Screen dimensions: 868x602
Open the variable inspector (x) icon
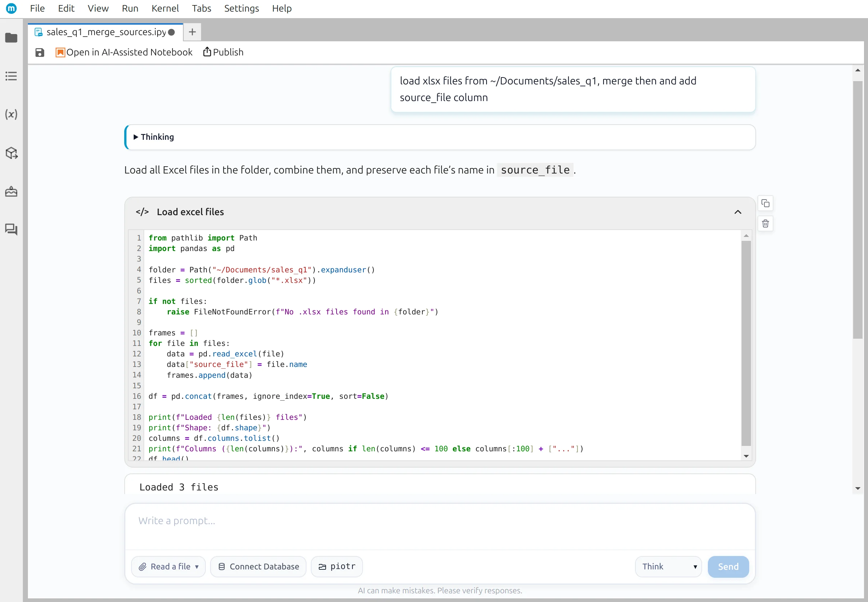(x=11, y=114)
